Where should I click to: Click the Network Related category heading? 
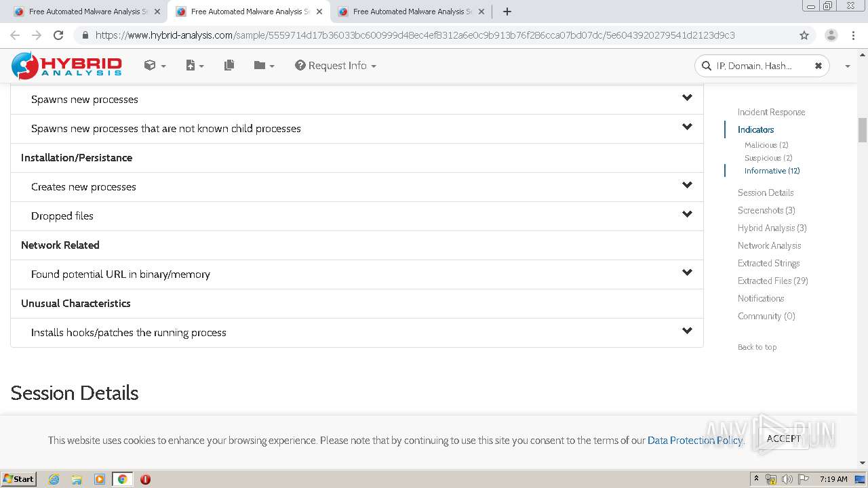[x=60, y=245]
